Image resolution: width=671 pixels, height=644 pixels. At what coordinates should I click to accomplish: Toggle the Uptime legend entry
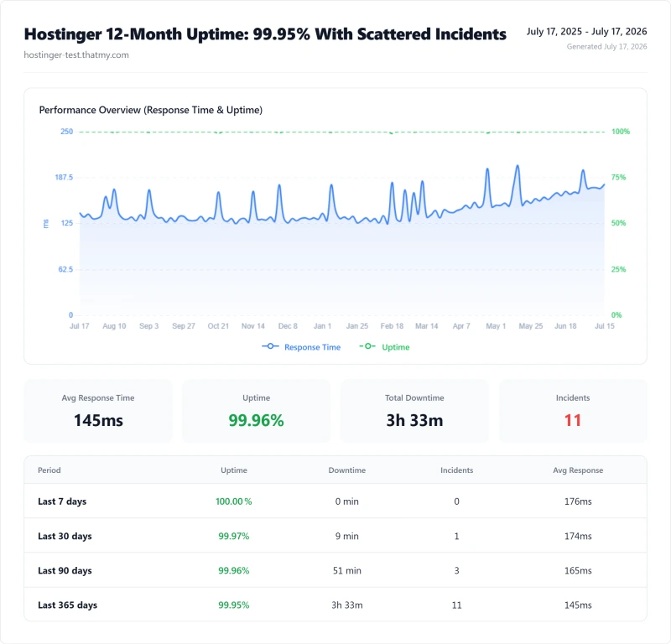[x=384, y=347]
